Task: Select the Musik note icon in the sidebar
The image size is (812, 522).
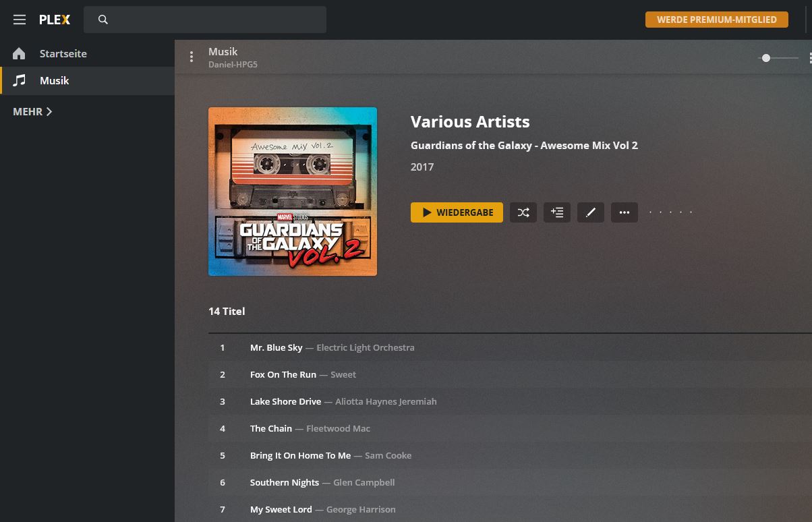Action: (x=19, y=80)
